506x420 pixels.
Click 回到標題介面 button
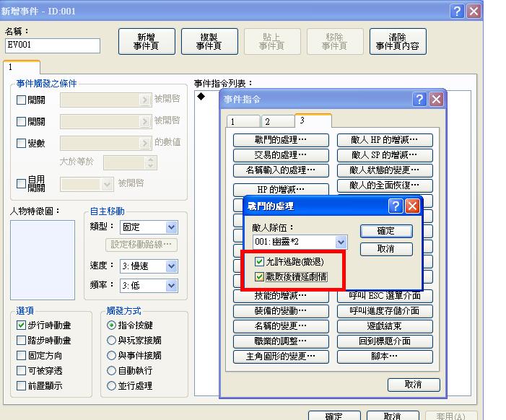point(385,341)
